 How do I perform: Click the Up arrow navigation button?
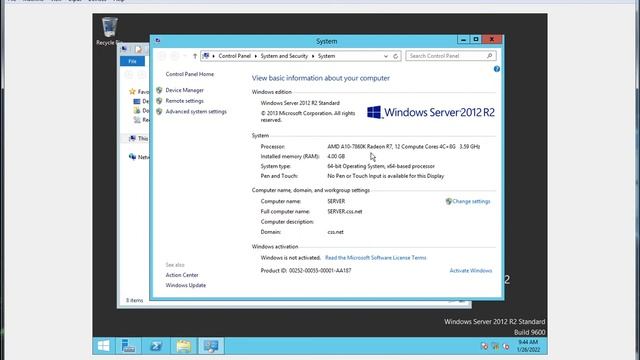[x=195, y=56]
